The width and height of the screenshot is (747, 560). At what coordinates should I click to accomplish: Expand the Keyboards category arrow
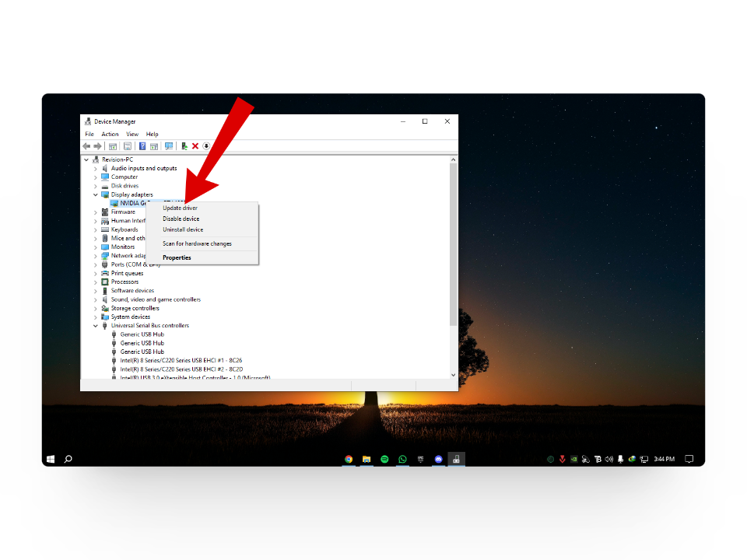coord(95,230)
